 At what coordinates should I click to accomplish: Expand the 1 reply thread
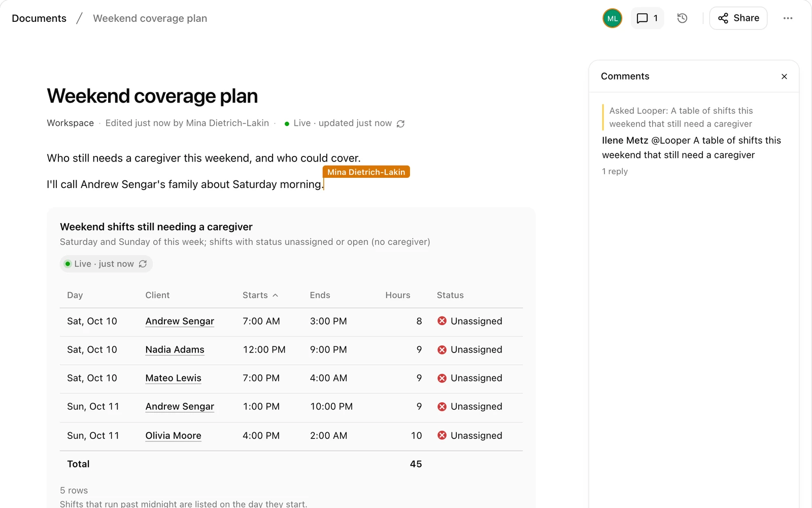tap(615, 171)
